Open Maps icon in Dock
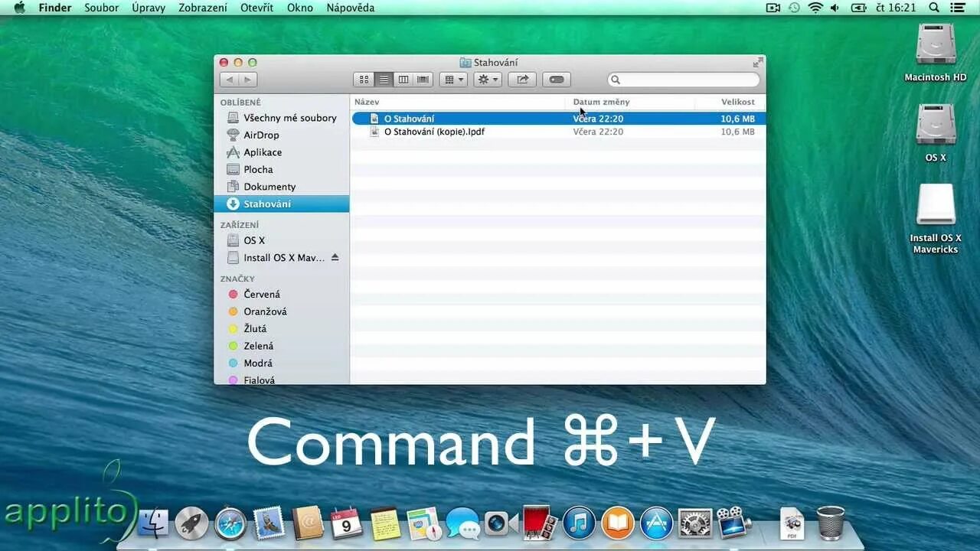The width and height of the screenshot is (980, 551). [x=423, y=524]
